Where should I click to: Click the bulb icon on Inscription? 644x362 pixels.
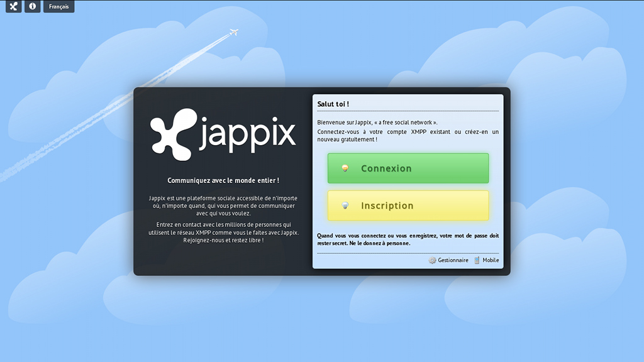tap(345, 206)
